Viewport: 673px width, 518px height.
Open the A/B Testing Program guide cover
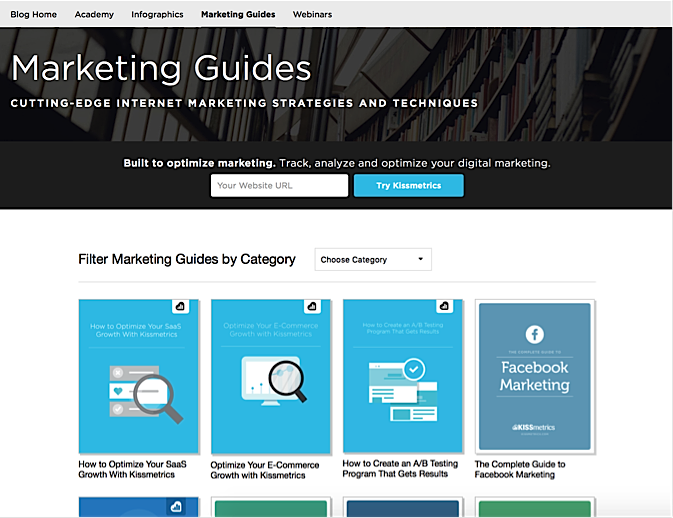click(x=403, y=376)
